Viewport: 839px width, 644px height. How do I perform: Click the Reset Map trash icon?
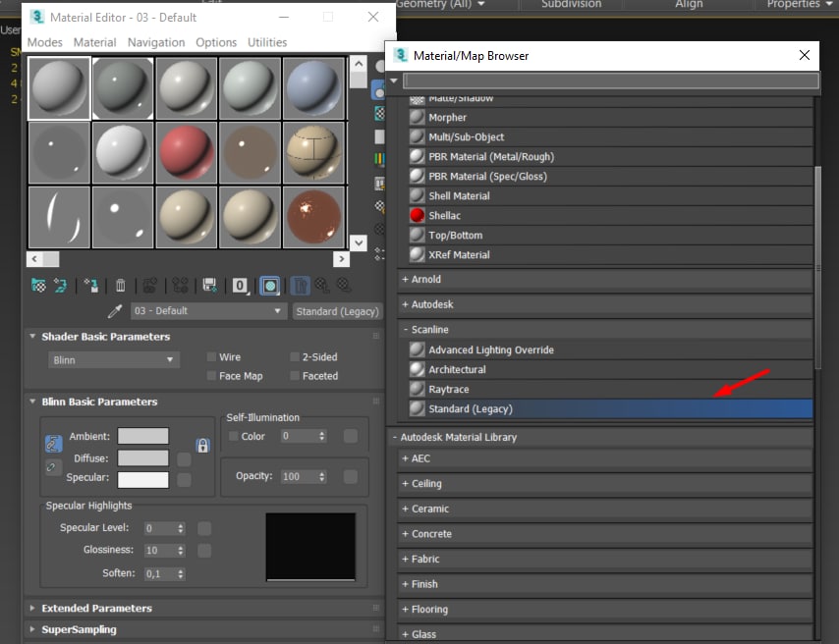pyautogui.click(x=121, y=286)
